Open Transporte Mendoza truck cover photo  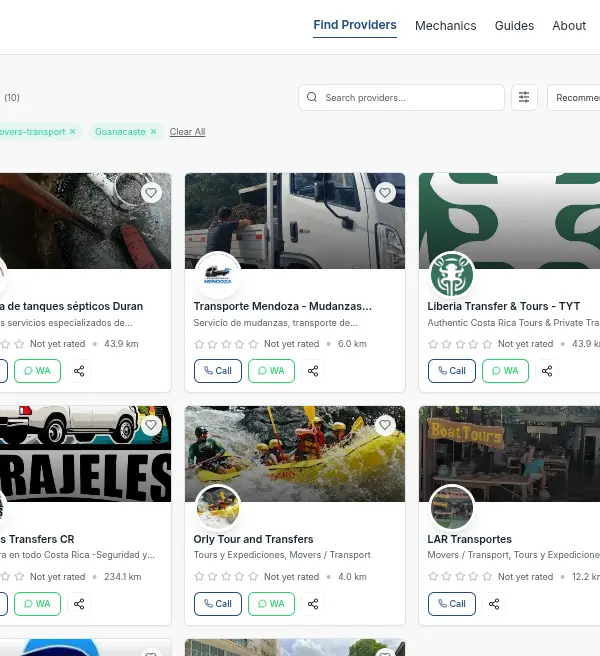[x=295, y=221]
